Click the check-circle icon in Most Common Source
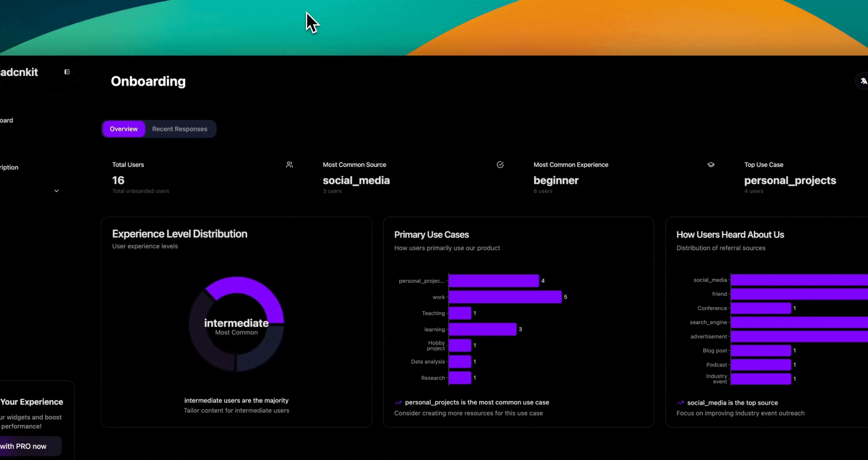868x460 pixels. click(500, 165)
